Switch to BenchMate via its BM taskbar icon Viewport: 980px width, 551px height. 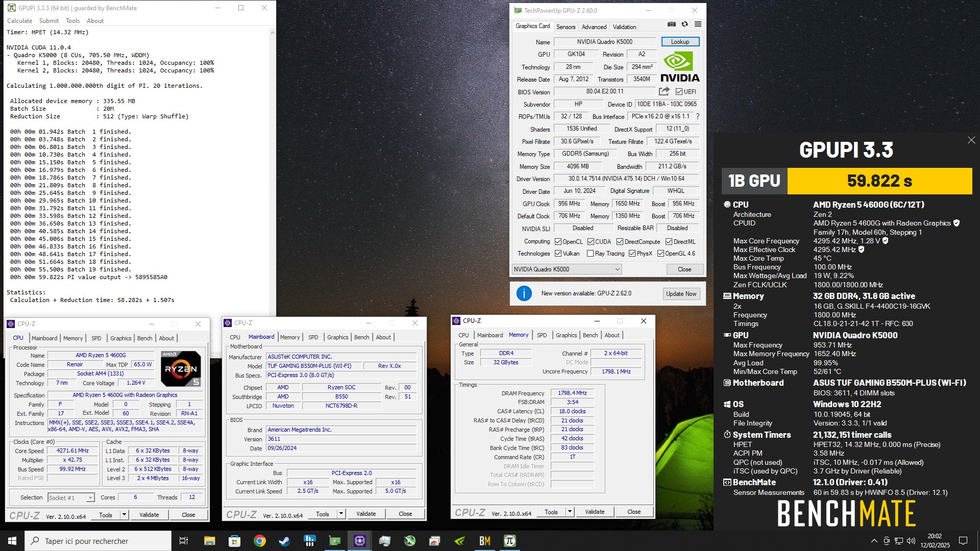(x=484, y=541)
